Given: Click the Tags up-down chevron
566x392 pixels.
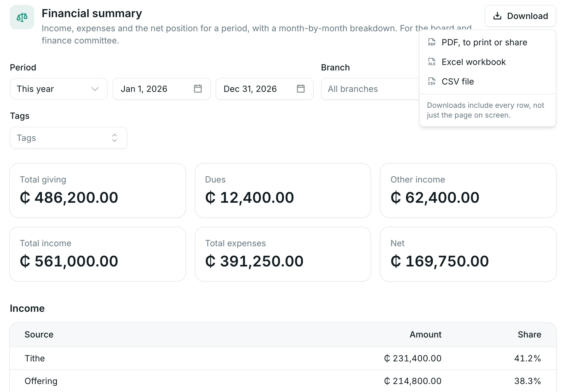Looking at the screenshot, I should [115, 138].
